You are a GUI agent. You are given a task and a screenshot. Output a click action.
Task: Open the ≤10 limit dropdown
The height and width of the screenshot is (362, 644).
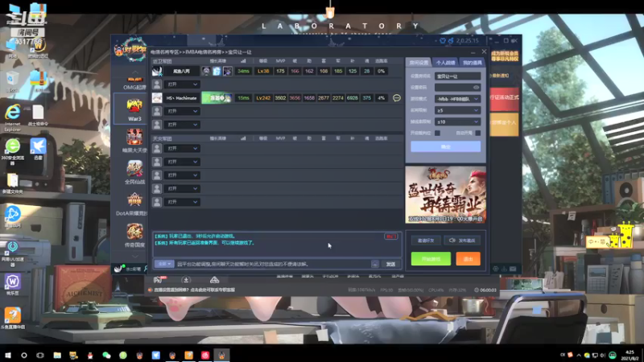click(x=457, y=122)
